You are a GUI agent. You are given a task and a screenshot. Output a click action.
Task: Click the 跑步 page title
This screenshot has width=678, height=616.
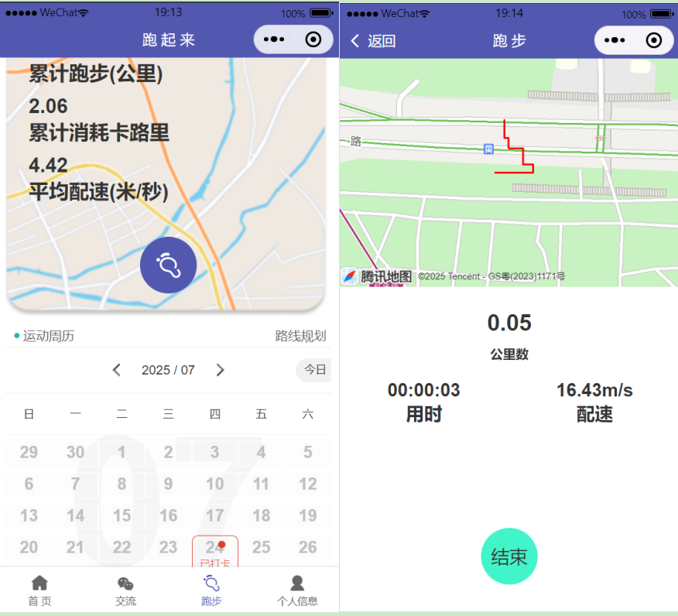(x=509, y=41)
